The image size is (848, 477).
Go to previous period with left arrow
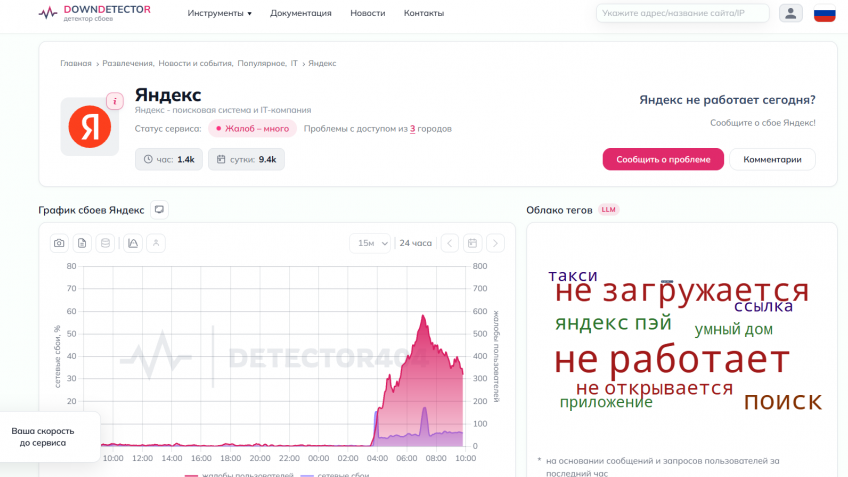[x=449, y=243]
